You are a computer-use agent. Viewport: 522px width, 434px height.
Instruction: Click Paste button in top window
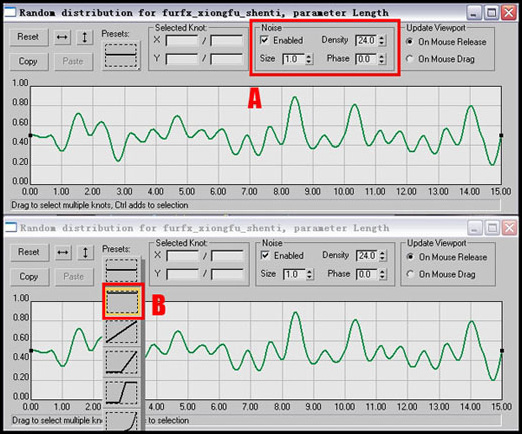[x=73, y=62]
